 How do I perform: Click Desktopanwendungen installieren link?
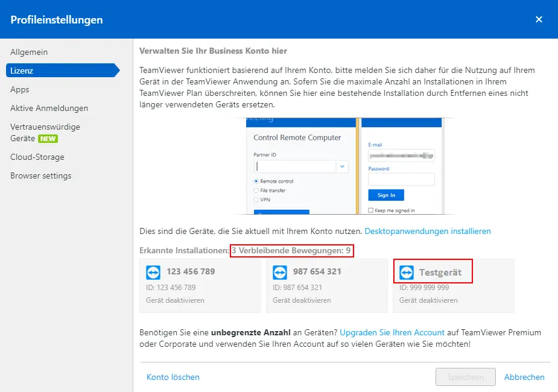point(428,231)
